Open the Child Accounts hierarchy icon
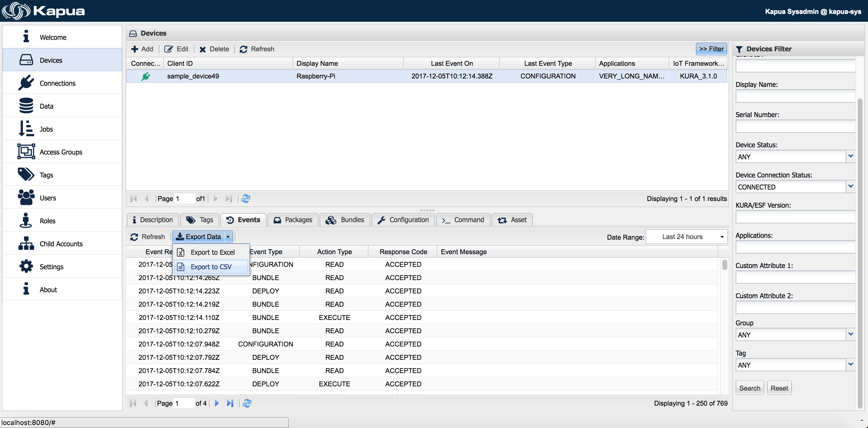 [x=26, y=243]
